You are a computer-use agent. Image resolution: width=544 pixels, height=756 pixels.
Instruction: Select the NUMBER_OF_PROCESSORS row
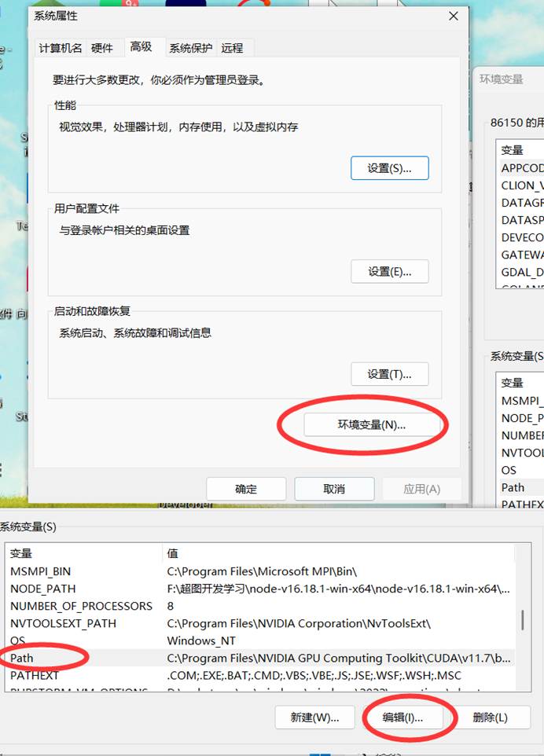tap(260, 606)
